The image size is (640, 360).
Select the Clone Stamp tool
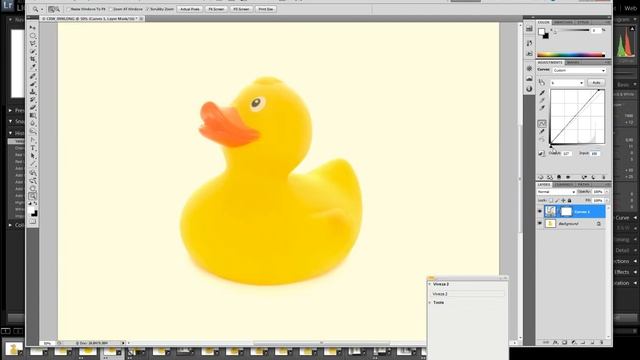click(x=33, y=92)
